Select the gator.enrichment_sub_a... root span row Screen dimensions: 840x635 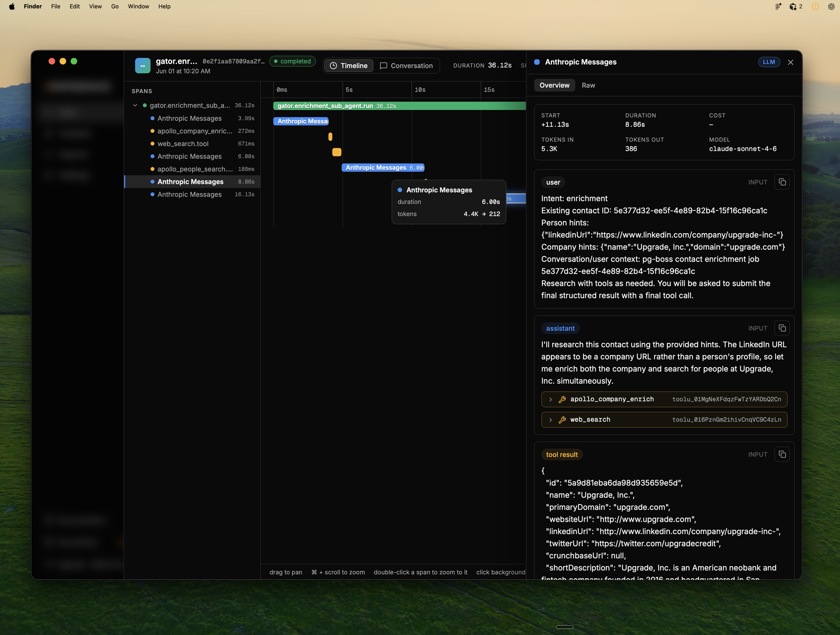pyautogui.click(x=192, y=106)
